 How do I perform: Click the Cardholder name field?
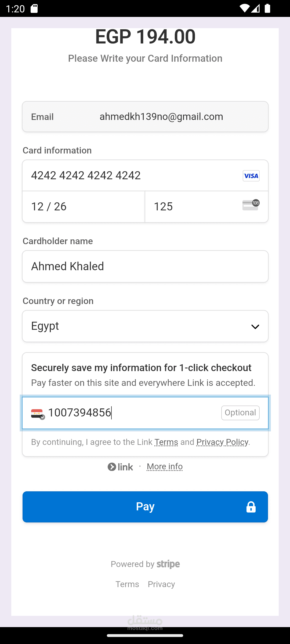click(x=145, y=266)
